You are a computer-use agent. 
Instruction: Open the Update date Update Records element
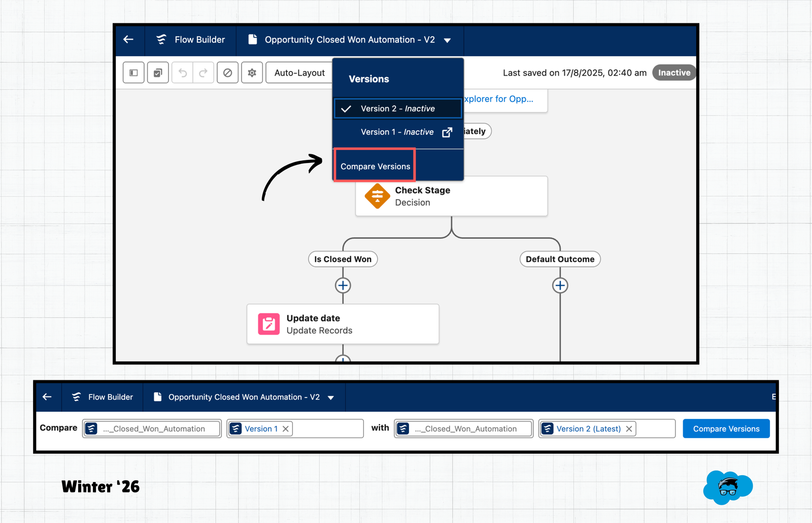[343, 324]
